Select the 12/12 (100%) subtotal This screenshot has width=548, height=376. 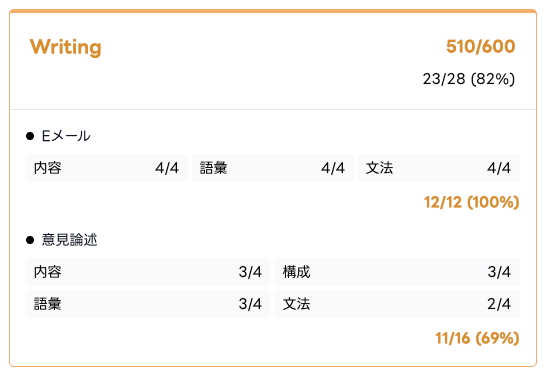(471, 202)
